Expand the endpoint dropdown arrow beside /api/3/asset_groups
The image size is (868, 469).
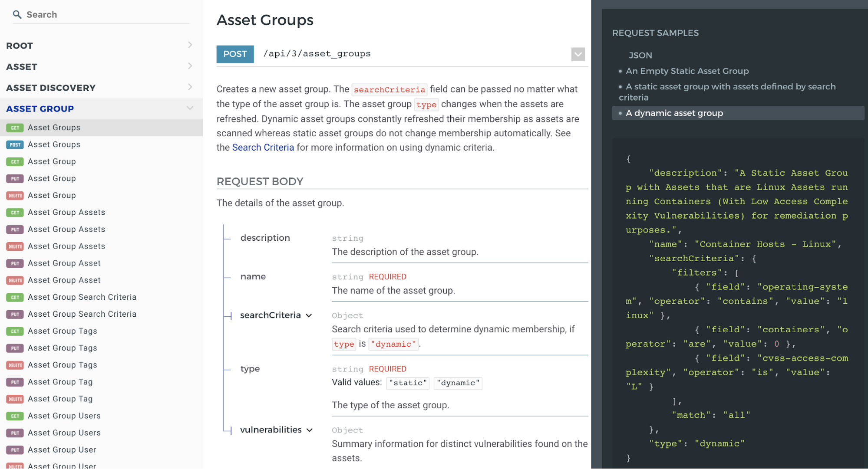pos(578,54)
